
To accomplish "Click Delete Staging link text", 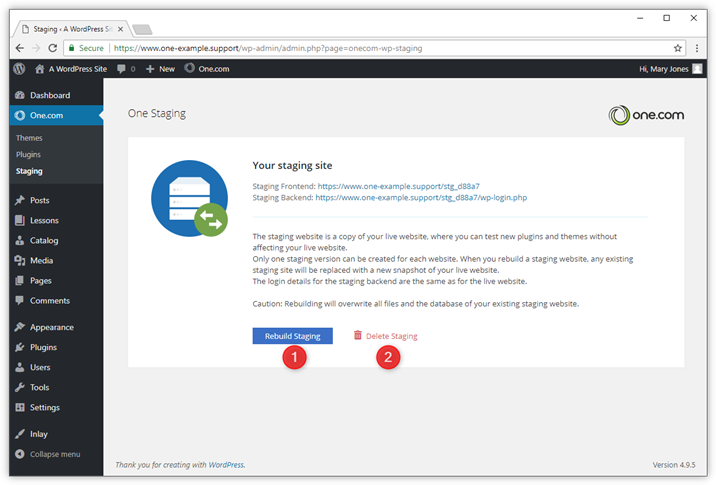I will point(391,336).
